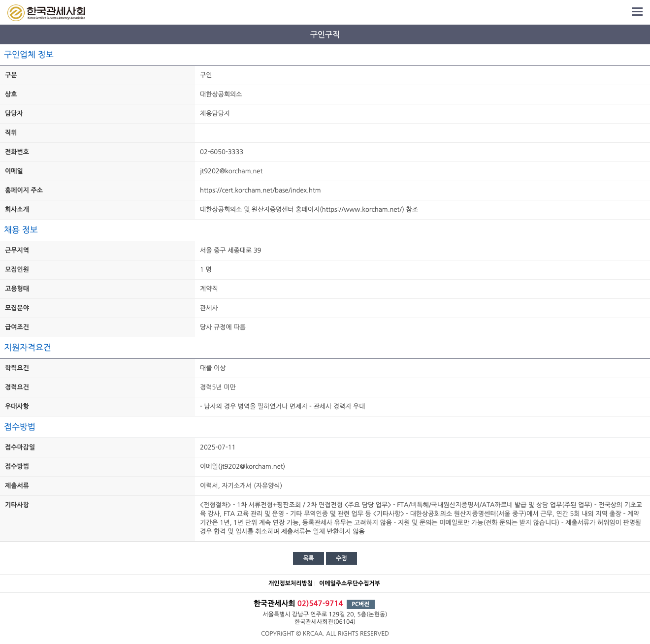Click the required documents 이력서, 자기소개서
650x644 pixels.
tap(241, 485)
